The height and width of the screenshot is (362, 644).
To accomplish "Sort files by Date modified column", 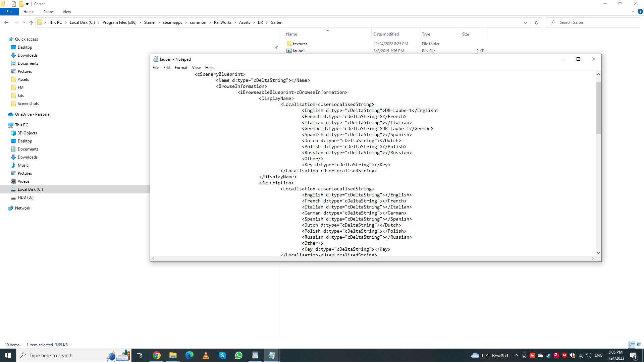I will click(386, 34).
